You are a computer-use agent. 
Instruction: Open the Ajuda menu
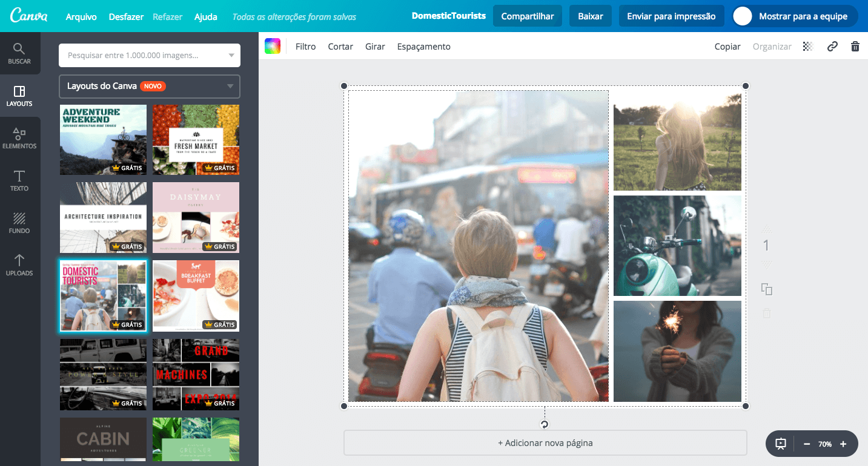pos(205,16)
